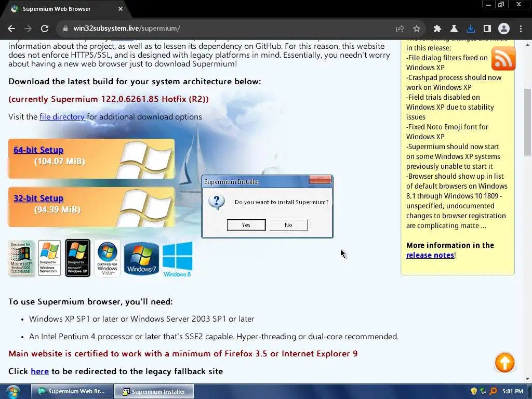Open the Windows Start orb

tap(13, 392)
